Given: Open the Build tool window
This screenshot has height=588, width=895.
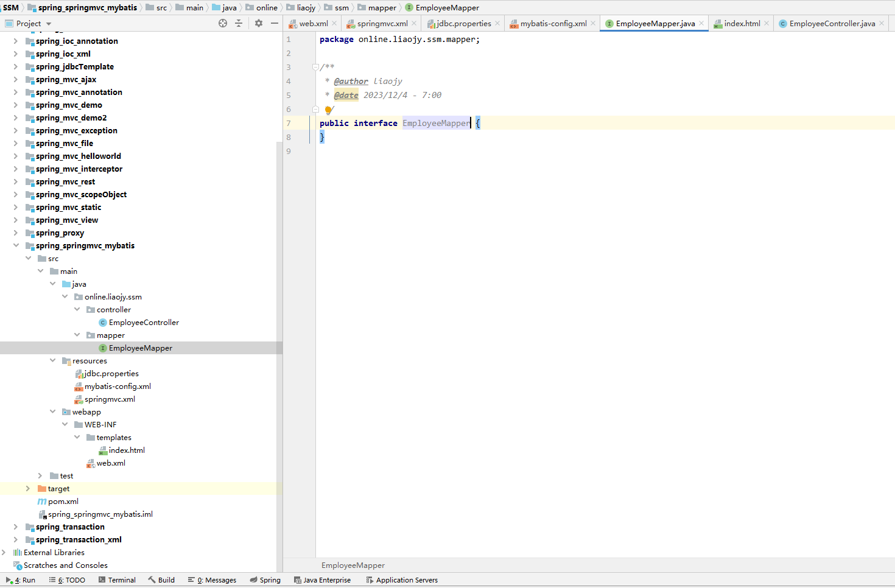Looking at the screenshot, I should (x=161, y=580).
